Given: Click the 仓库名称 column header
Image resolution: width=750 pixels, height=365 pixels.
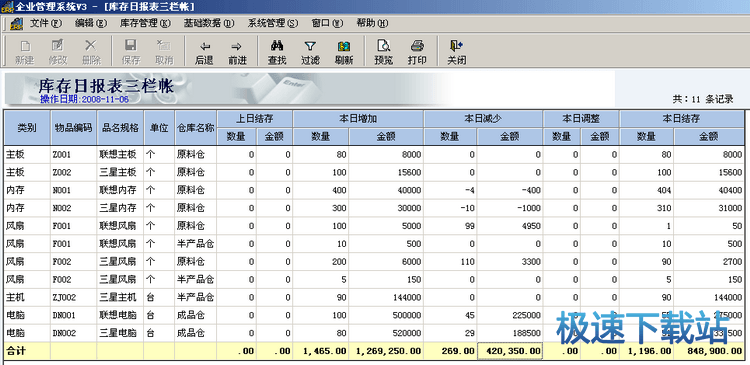Looking at the screenshot, I should point(196,128).
